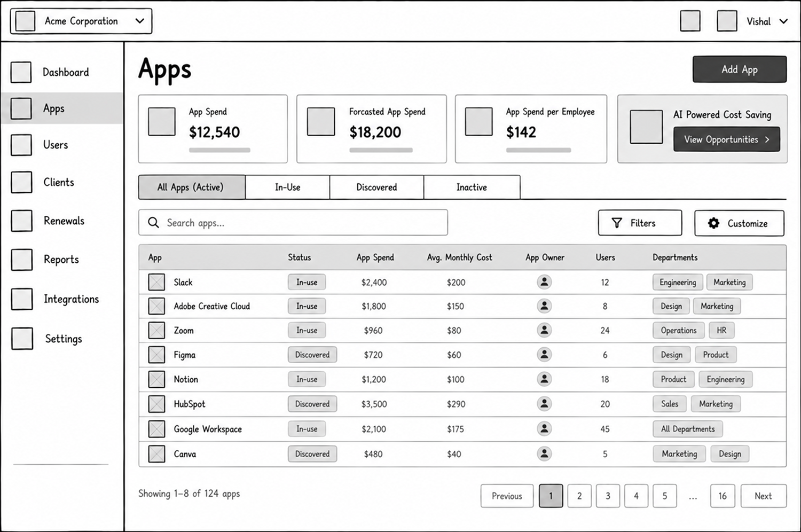The image size is (801, 532).
Task: Click the Forcasted App Spend card icon
Action: click(x=321, y=122)
